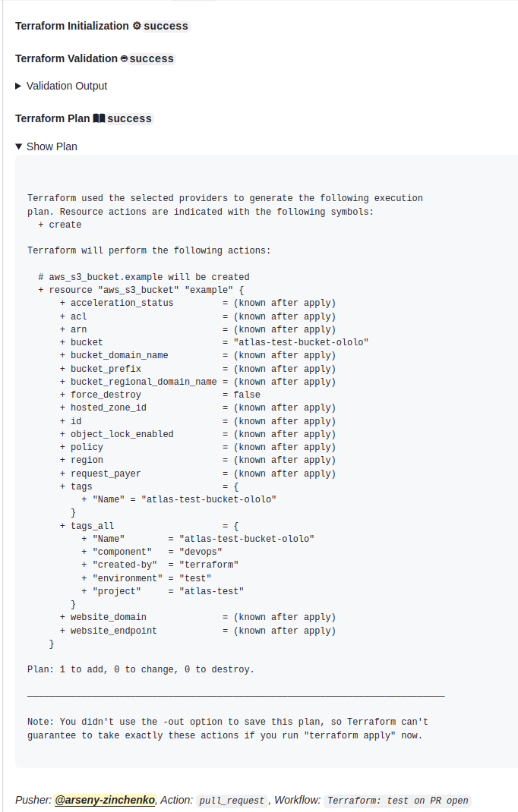This screenshot has width=518, height=812.
Task: Click the website_endpoint attribute line
Action: pos(197,631)
